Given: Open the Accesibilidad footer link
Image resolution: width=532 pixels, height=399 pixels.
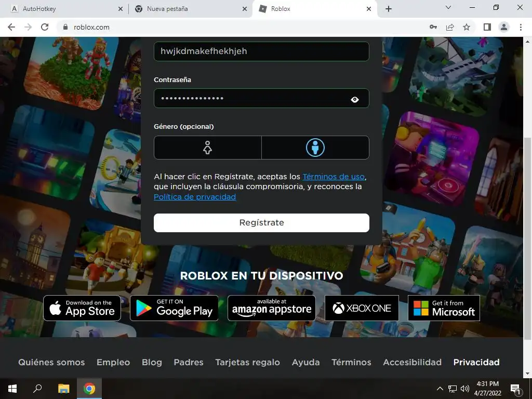Looking at the screenshot, I should click(x=412, y=362).
